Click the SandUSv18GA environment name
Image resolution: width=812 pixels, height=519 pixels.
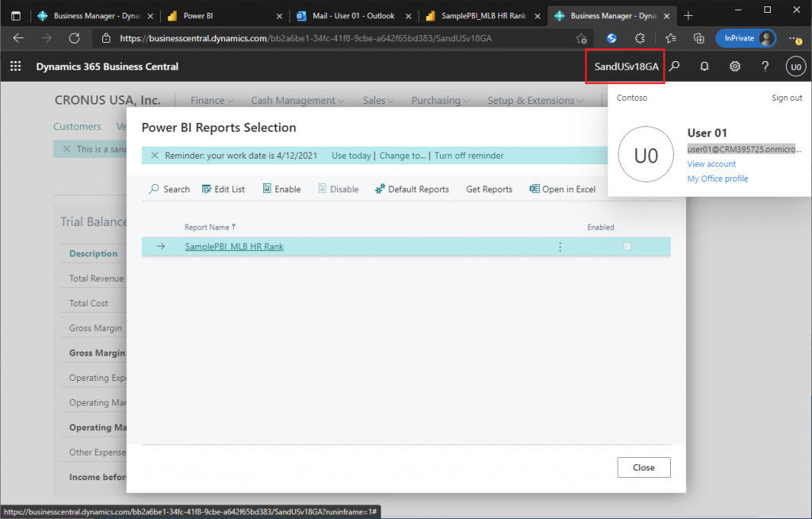(626, 67)
